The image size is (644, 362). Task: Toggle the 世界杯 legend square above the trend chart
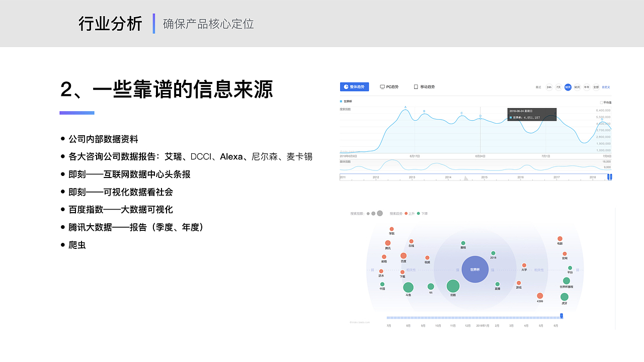(x=341, y=102)
